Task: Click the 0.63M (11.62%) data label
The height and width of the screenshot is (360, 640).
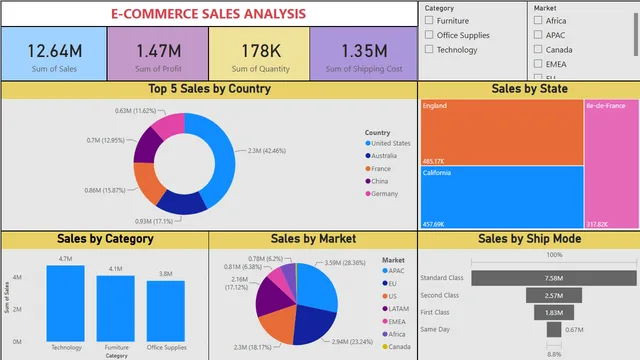Action: tap(136, 111)
